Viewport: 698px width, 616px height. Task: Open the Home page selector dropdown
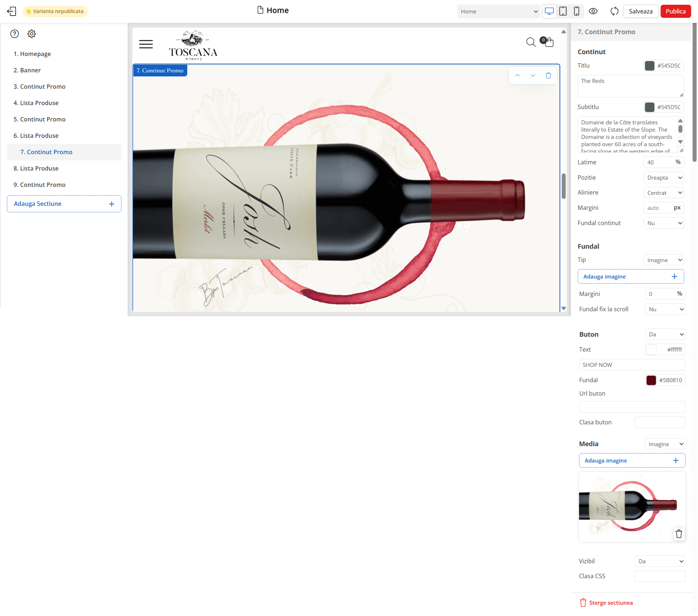pyautogui.click(x=498, y=11)
